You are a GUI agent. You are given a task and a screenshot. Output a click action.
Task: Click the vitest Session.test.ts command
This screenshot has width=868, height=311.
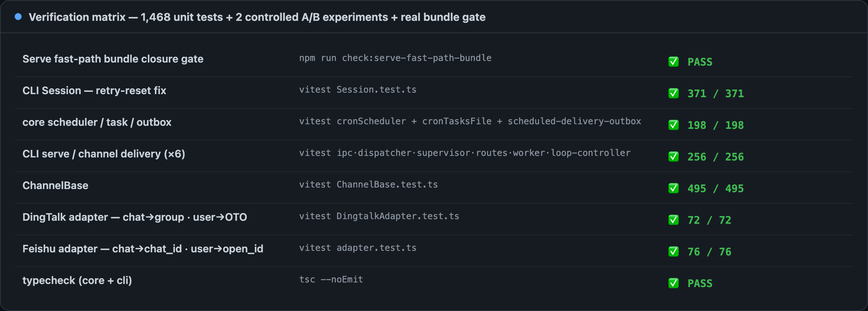(x=358, y=90)
